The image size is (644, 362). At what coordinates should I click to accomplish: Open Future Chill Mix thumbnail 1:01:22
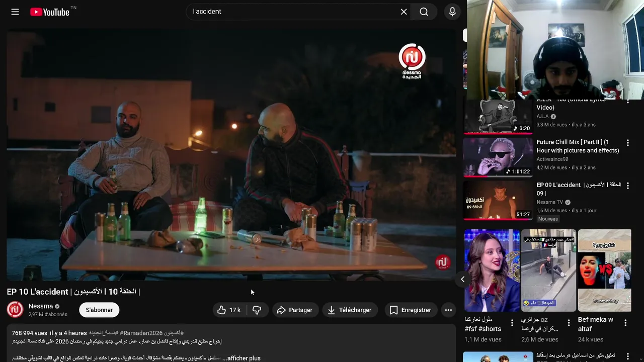(498, 157)
